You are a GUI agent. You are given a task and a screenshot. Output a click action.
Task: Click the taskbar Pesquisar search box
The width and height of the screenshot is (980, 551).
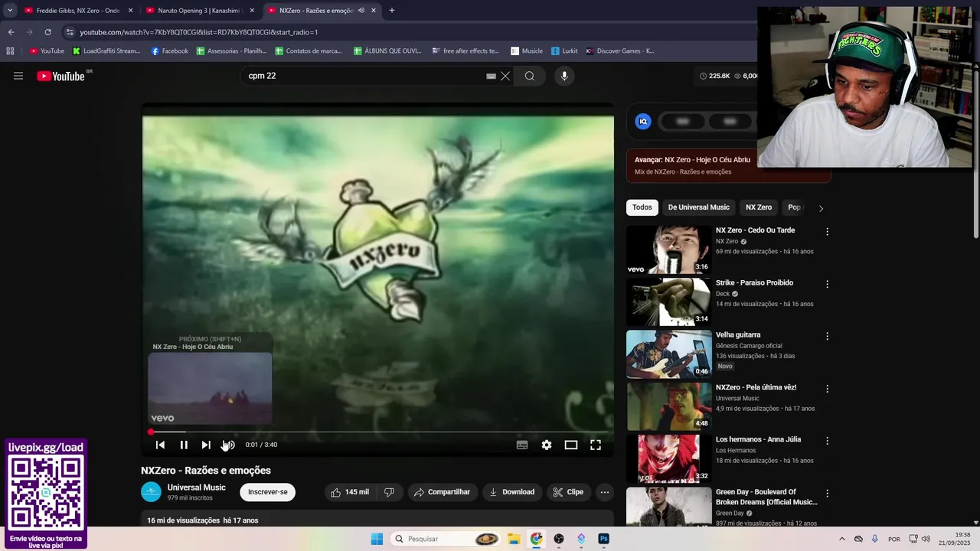446,539
